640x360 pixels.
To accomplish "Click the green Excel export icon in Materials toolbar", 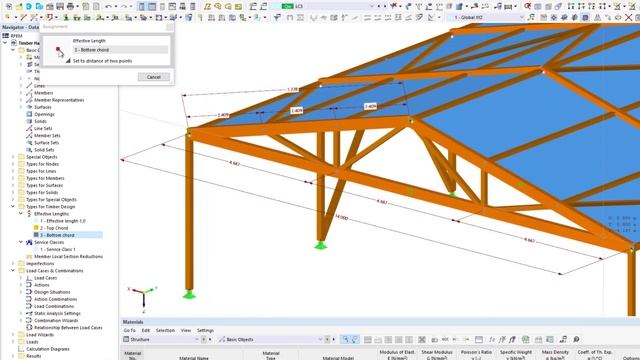I will [526, 339].
